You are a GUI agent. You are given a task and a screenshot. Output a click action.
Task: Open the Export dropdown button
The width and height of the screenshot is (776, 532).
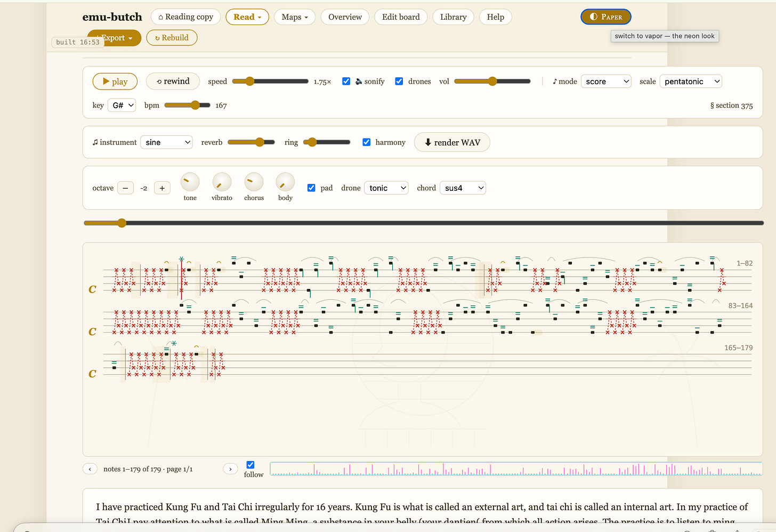(117, 38)
